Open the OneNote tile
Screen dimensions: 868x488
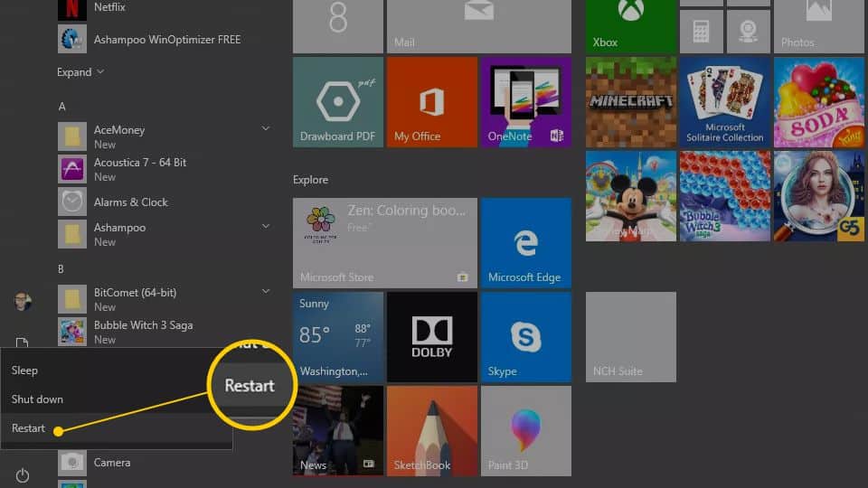tap(525, 101)
